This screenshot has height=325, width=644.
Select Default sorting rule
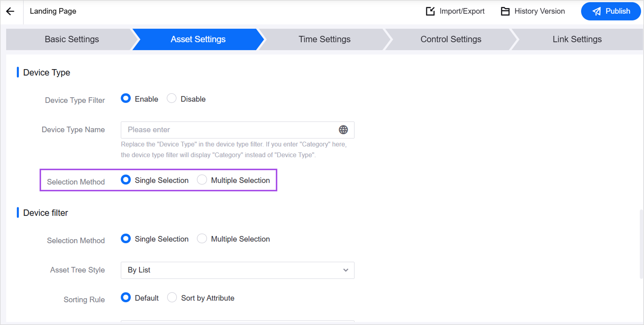(x=126, y=298)
